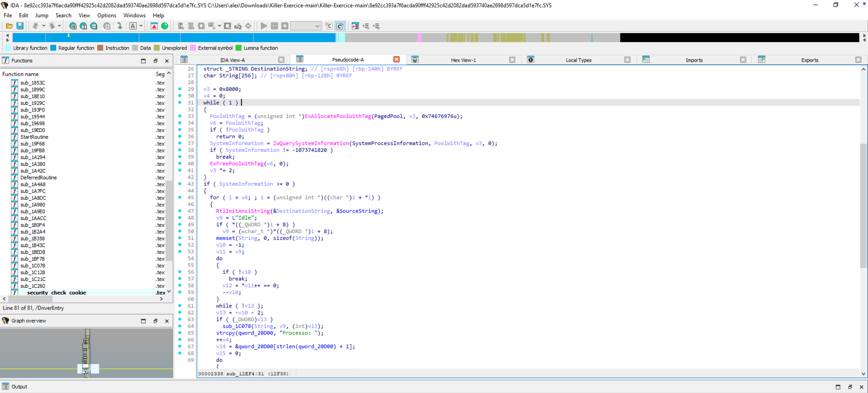Click the highlighted pseudocode 'C' toolbar icon
This screenshot has height=393, width=868.
[x=340, y=26]
